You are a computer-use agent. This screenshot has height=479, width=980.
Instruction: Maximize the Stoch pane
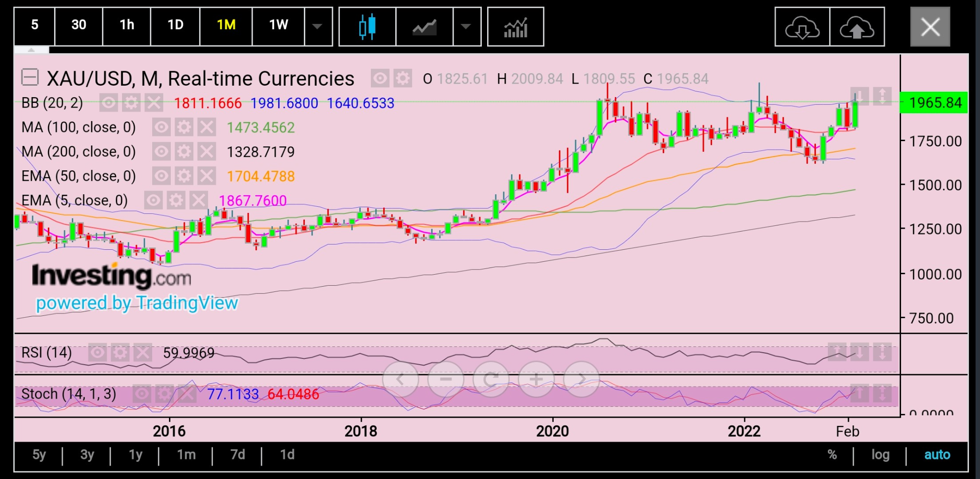pos(882,393)
